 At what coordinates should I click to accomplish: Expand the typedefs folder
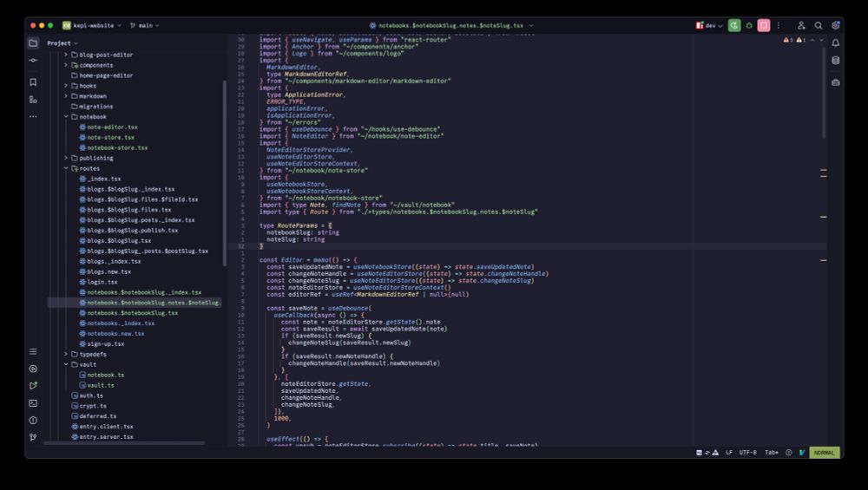[x=66, y=355]
